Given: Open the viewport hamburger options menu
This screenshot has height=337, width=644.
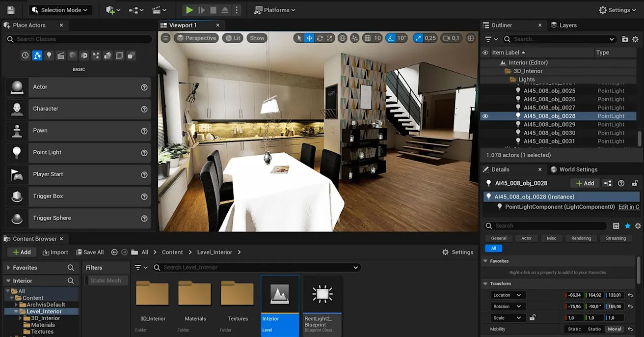Looking at the screenshot, I should (166, 38).
